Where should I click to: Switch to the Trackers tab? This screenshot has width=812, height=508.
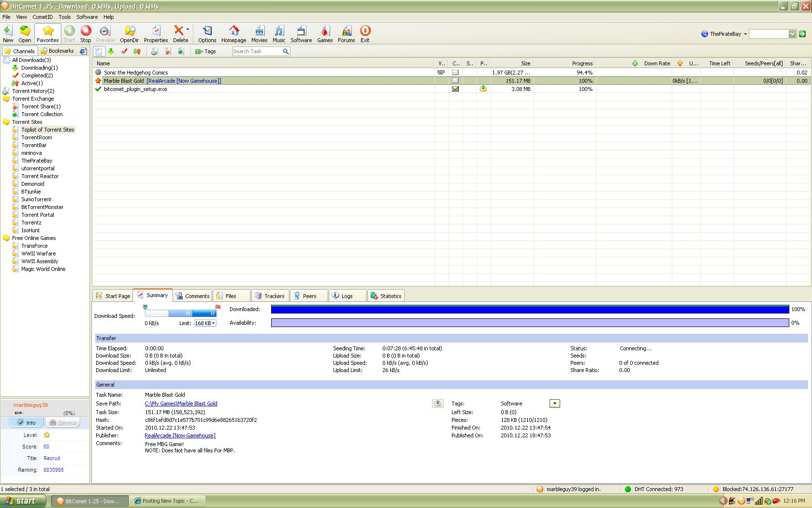[270, 296]
